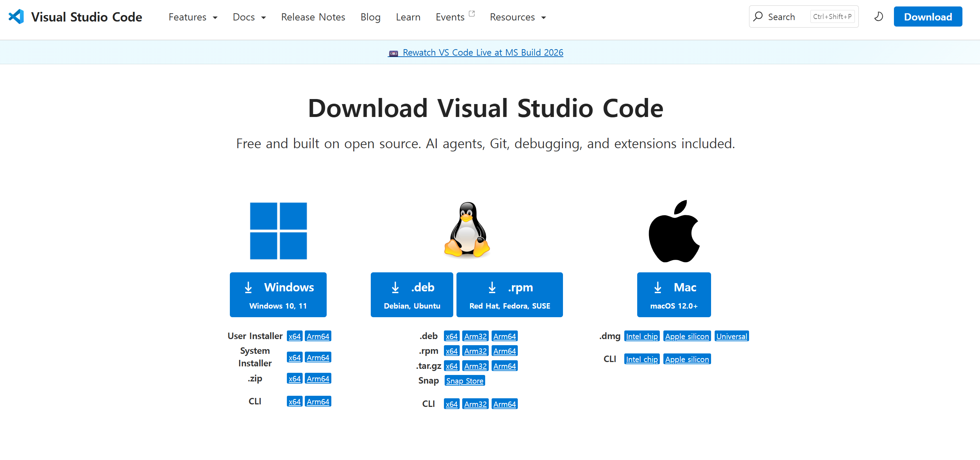Download Linux .deb Arm64

pos(505,336)
